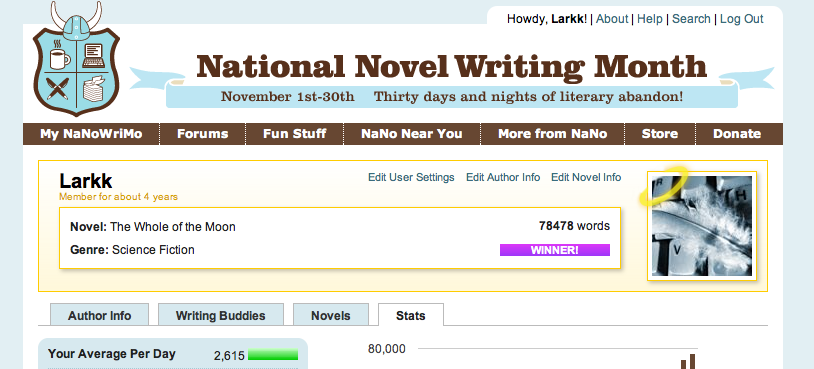Click the Genre: Science Fiction text
Image resolution: width=814 pixels, height=369 pixels.
132,250
